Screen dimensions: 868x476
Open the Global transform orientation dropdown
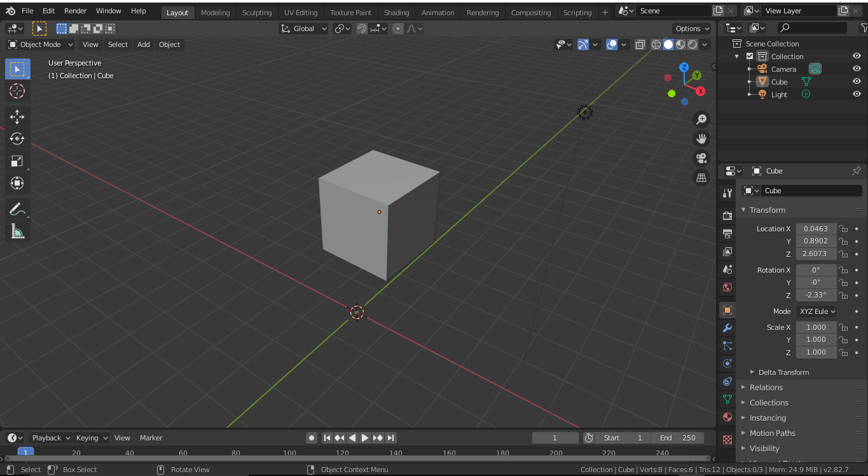click(304, 29)
